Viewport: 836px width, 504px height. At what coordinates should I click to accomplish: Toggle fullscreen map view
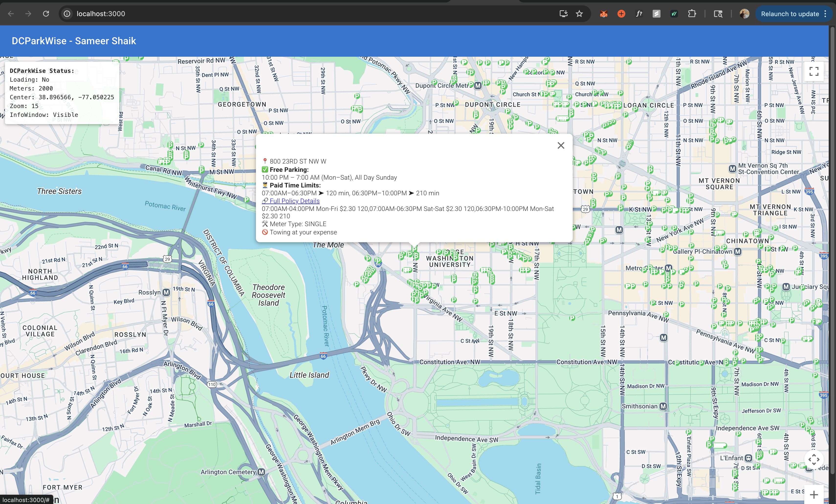814,71
